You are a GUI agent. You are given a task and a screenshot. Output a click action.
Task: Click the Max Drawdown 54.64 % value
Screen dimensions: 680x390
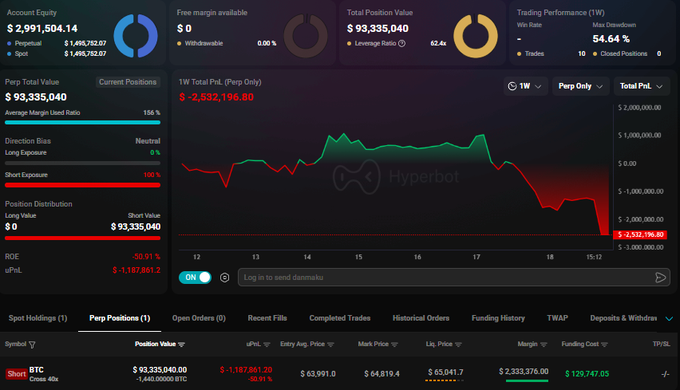[611, 39]
